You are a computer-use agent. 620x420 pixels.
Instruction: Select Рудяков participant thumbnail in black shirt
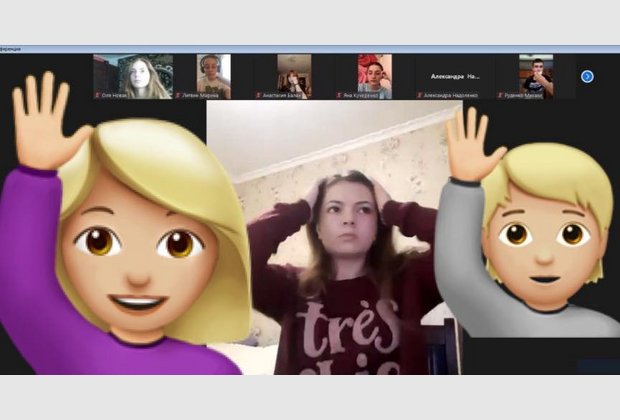tap(536, 76)
